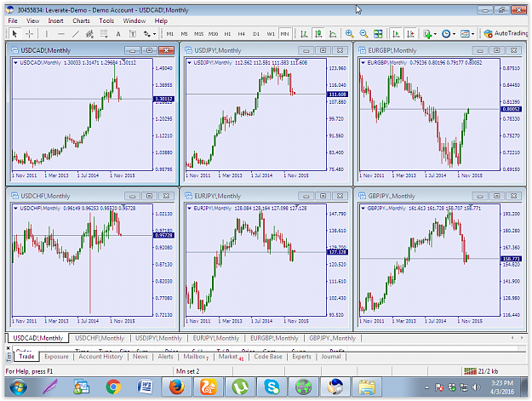Open Firefox from the taskbar
532x401 pixels.
point(177,387)
